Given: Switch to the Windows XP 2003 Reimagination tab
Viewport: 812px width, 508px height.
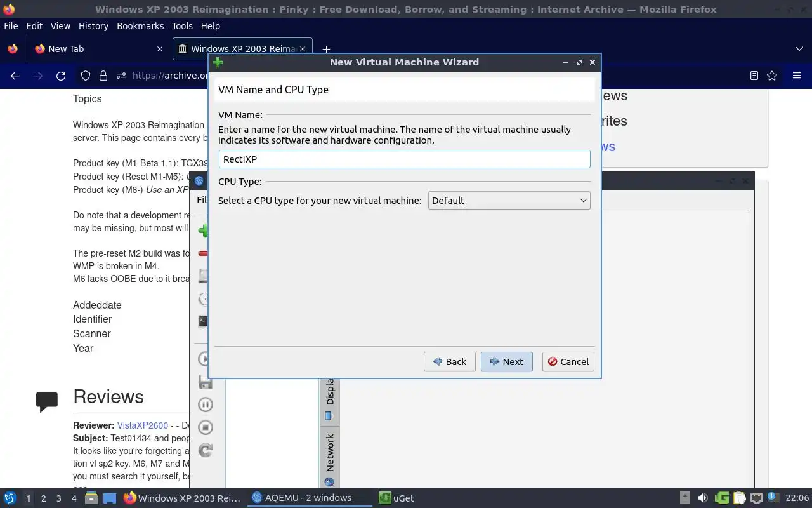Looking at the screenshot, I should point(242,49).
